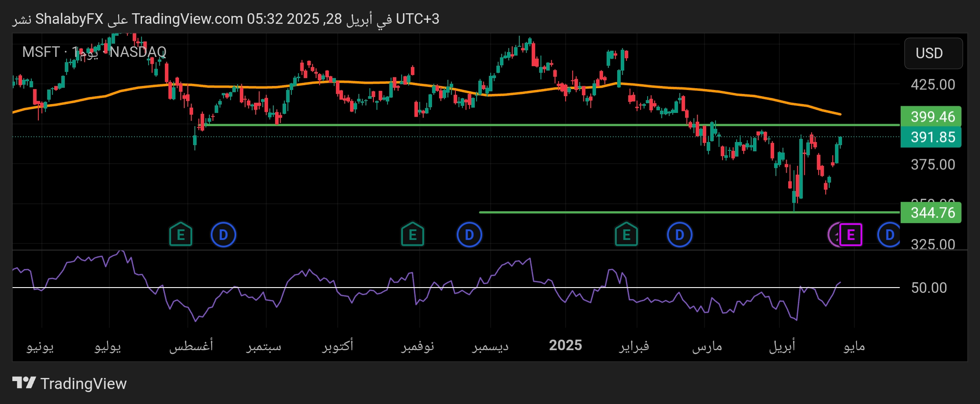Click the 50.00 RSI level label
The width and height of the screenshot is (980, 404).
point(929,288)
